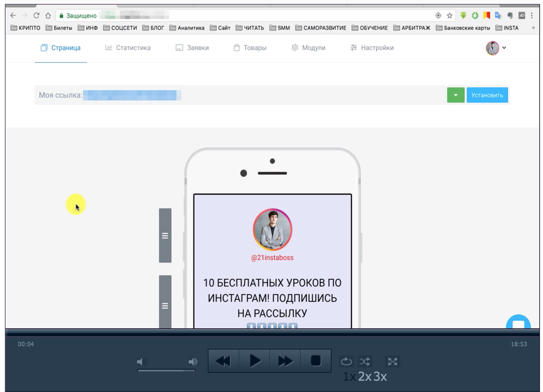The height and width of the screenshot is (392, 543).
Task: Click the location target icon in address bar
Action: coord(438,15)
